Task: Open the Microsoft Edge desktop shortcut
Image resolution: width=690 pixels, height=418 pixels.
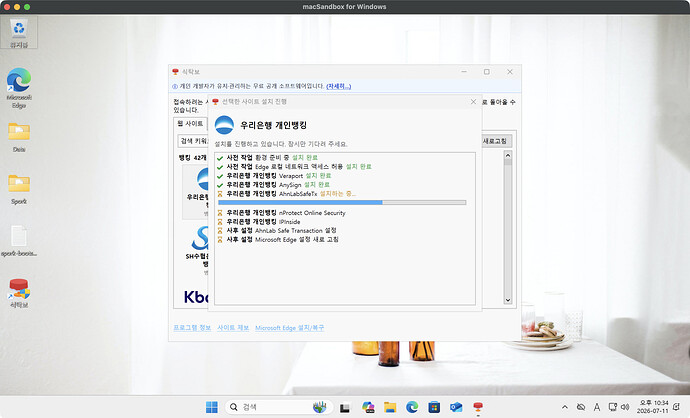Action: tap(19, 88)
